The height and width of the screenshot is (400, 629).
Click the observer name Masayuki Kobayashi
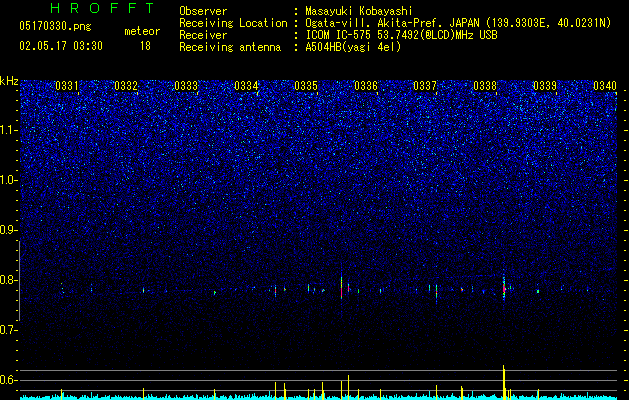click(359, 11)
